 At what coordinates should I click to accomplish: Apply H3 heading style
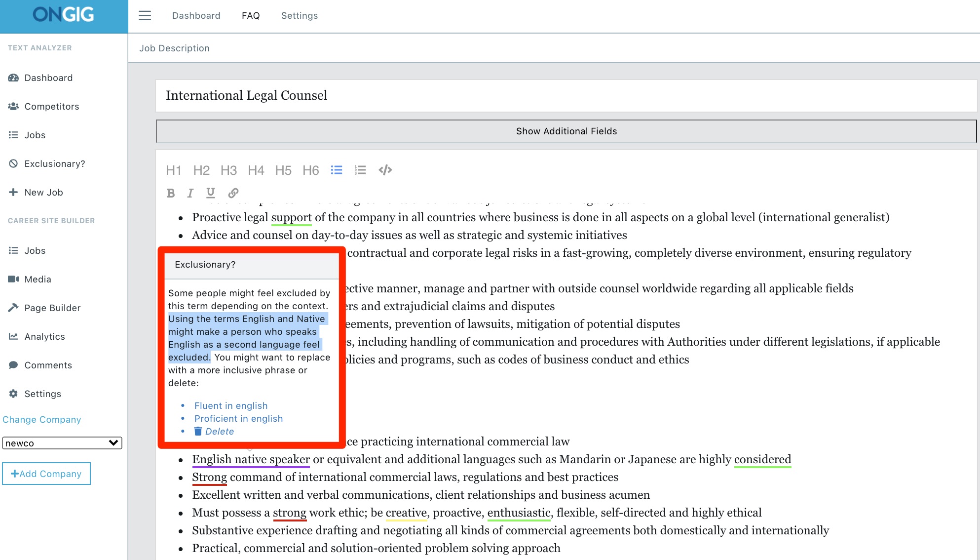(228, 170)
